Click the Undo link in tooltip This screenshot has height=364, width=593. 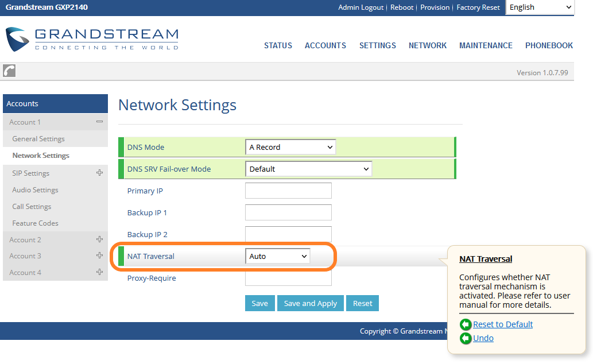click(x=483, y=338)
